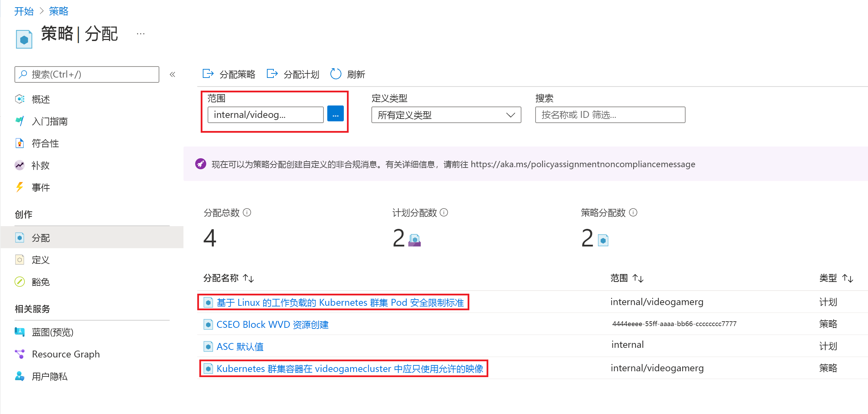This screenshot has width=868, height=414.
Task: Open ASC 默认值 assignment
Action: tap(240, 346)
